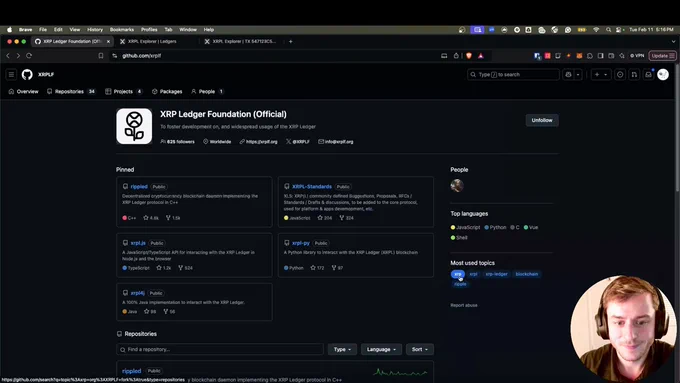Screen dimensions: 680x383
Task: Open the pinned rippled repository
Action: tap(139, 187)
